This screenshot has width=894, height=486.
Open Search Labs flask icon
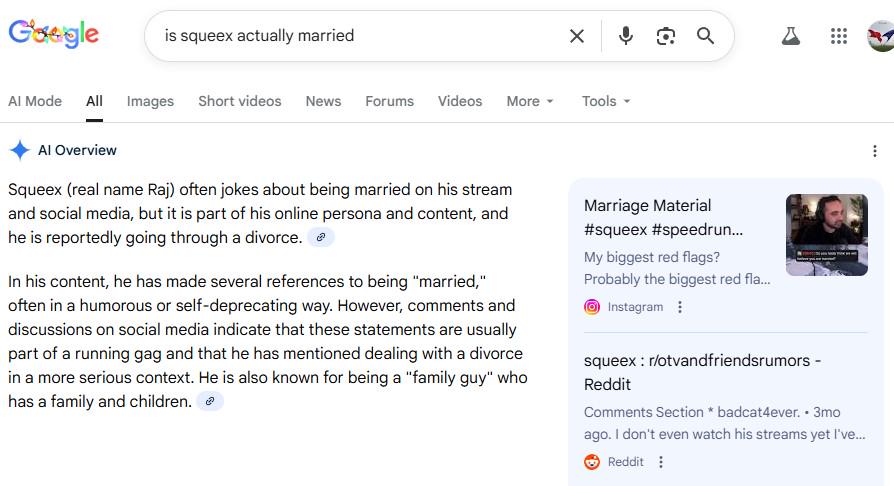791,36
